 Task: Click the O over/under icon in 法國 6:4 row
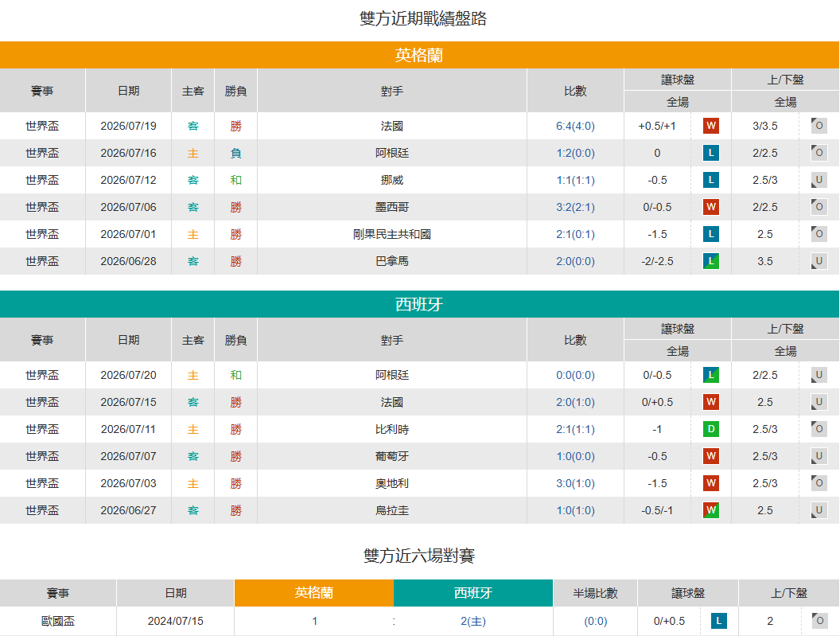pos(819,126)
